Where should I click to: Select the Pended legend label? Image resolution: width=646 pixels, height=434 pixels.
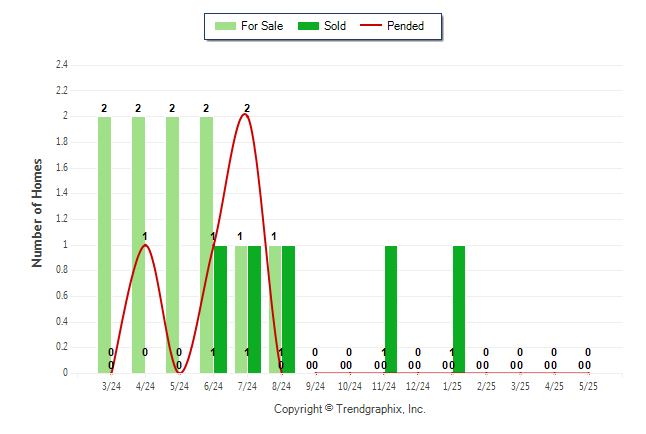tap(405, 26)
